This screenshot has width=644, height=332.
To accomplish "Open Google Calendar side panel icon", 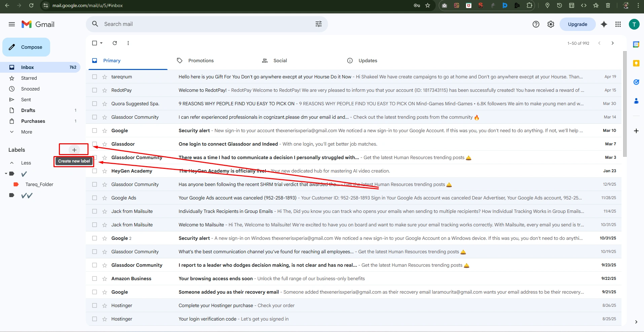I will tap(636, 44).
